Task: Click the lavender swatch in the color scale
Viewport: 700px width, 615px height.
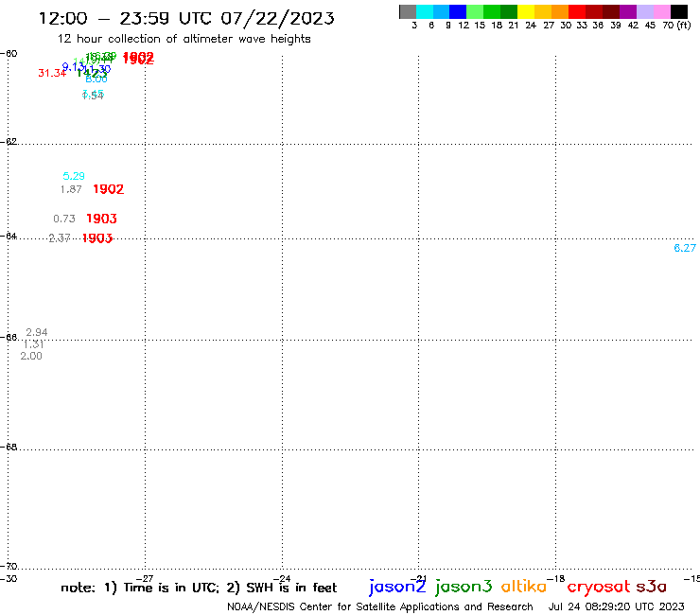Action: [x=645, y=11]
